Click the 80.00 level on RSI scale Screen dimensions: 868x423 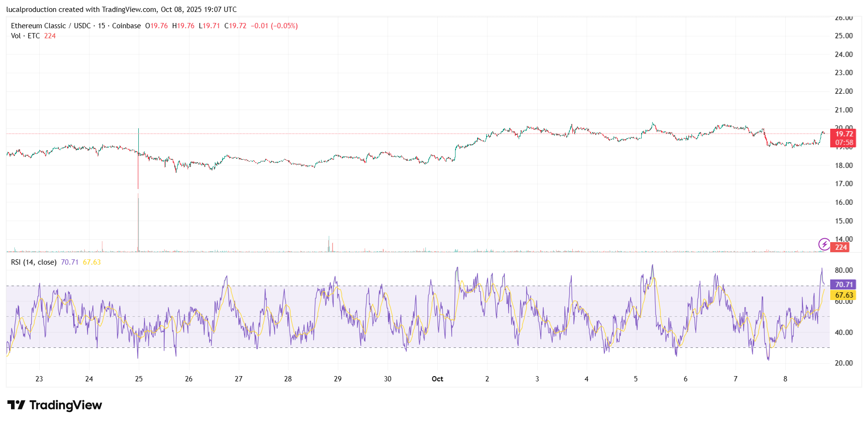844,270
